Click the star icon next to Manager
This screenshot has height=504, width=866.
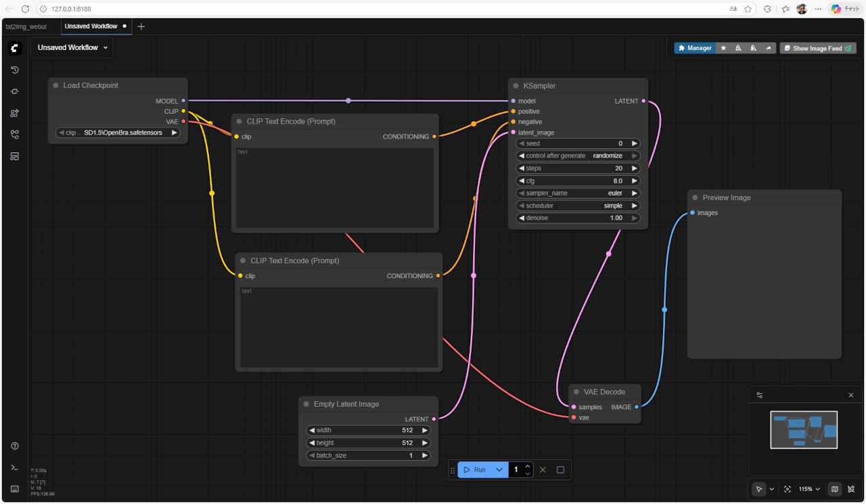click(723, 48)
